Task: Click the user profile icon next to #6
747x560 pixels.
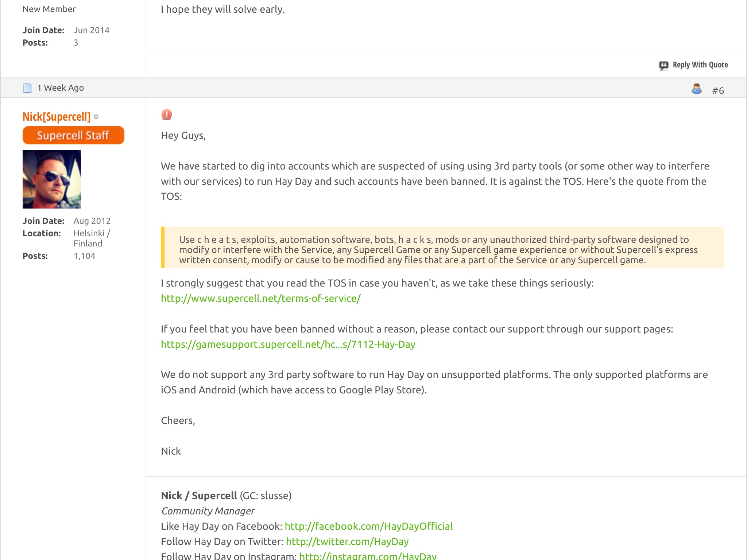Action: click(x=696, y=89)
